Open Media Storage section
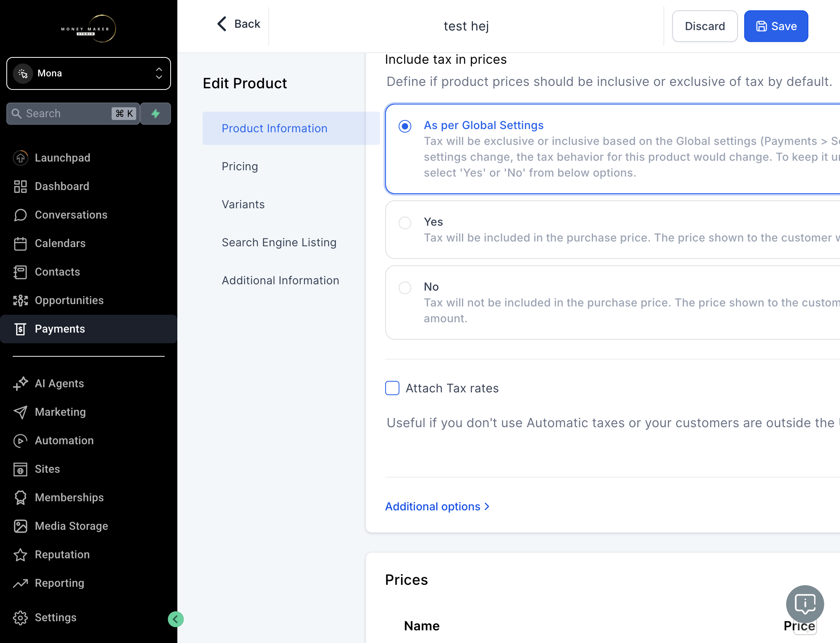This screenshot has height=643, width=840. pos(89,526)
